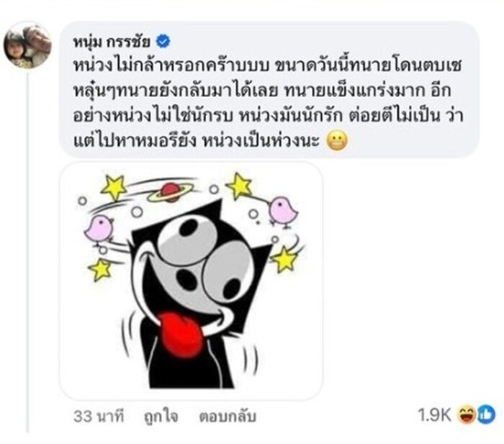Viewport: 504px width, 444px height.
Task: Click the ringed red planet in the sticker
Action: pos(171,192)
